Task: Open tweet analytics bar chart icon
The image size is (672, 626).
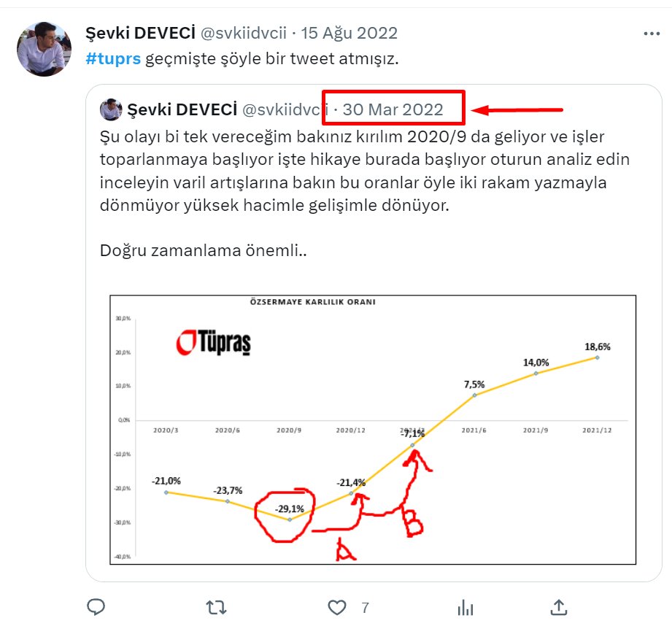Action: [x=465, y=608]
